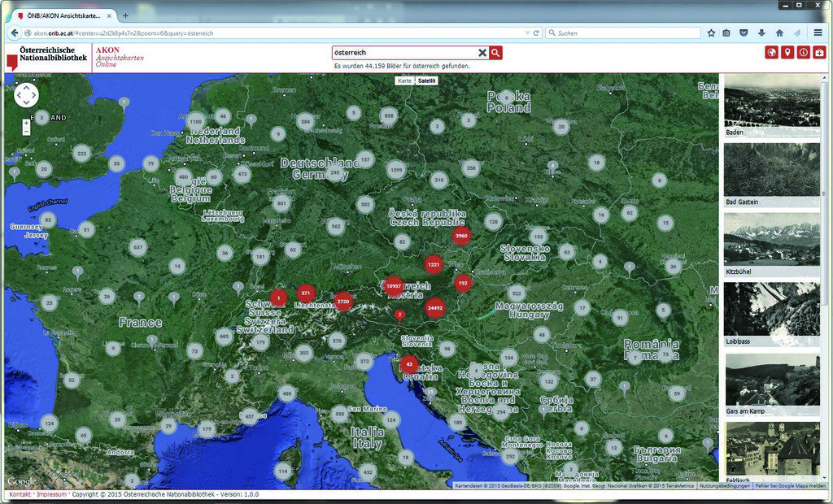Open the Impressum link
The image size is (833, 504).
(51, 494)
